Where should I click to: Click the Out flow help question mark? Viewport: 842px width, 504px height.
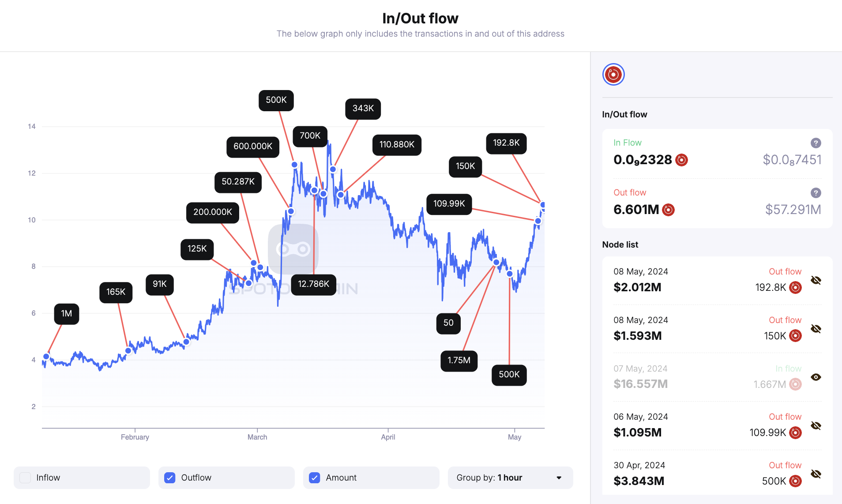click(816, 193)
